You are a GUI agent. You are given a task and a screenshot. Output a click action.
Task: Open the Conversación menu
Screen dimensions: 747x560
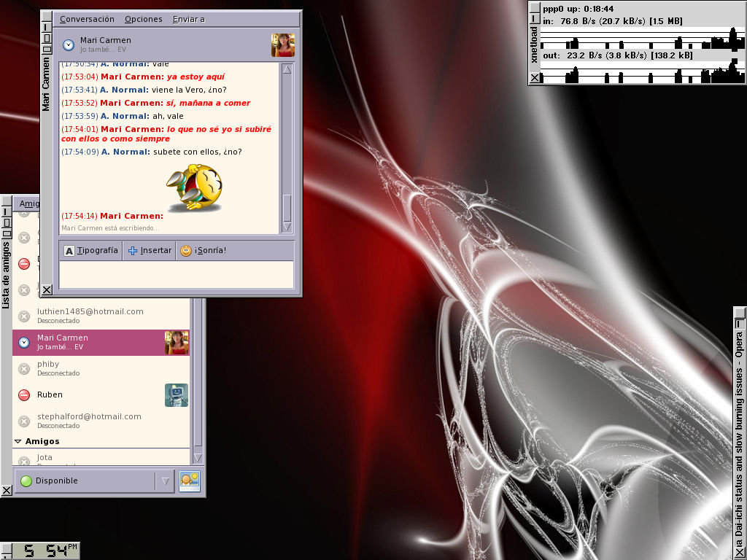(87, 19)
